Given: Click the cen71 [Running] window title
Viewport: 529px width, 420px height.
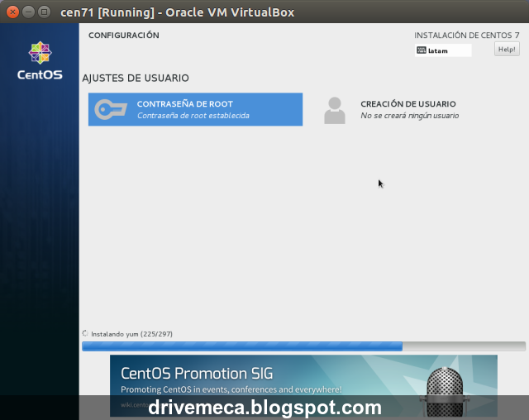Looking at the screenshot, I should pos(178,12).
